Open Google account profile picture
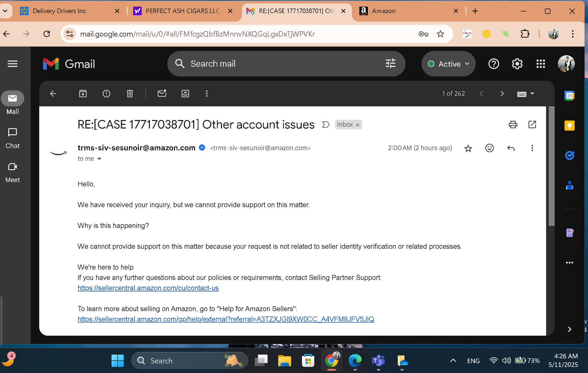The width and height of the screenshot is (588, 373). pos(566,64)
